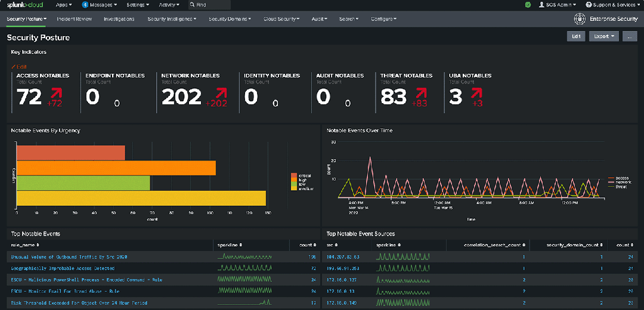Viewport: 644px width, 310px height.
Task: Click the Support & Services help icon
Action: (x=589, y=5)
